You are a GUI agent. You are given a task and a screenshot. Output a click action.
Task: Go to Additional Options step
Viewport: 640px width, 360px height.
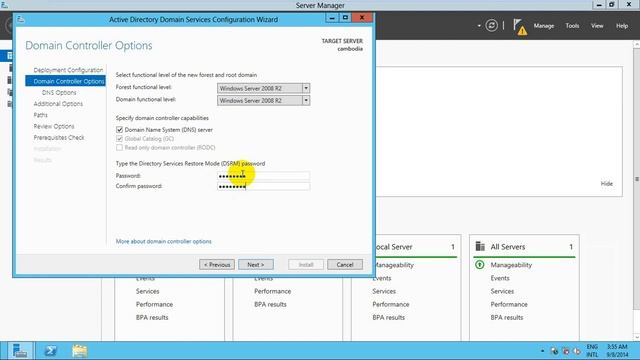pos(58,104)
